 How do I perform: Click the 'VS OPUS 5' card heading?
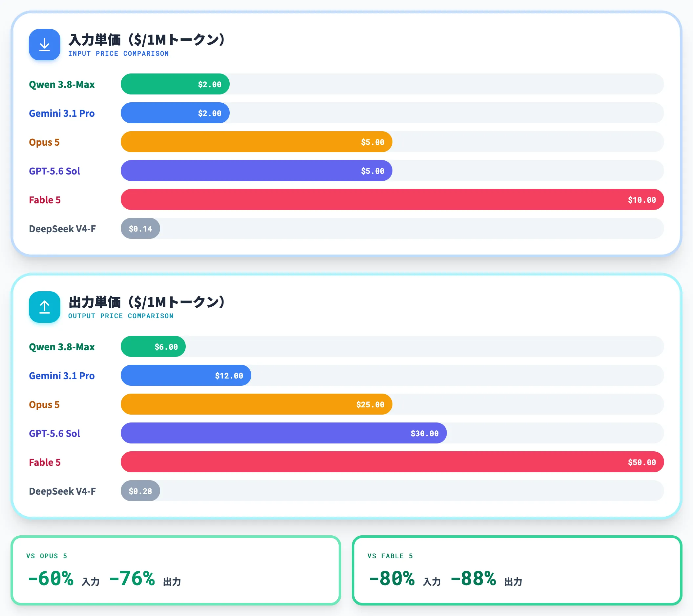pos(47,556)
